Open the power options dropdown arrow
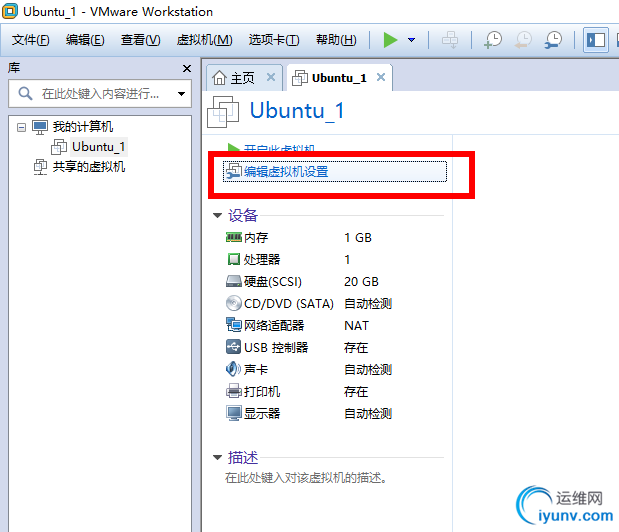The height and width of the screenshot is (532, 619). pyautogui.click(x=411, y=40)
